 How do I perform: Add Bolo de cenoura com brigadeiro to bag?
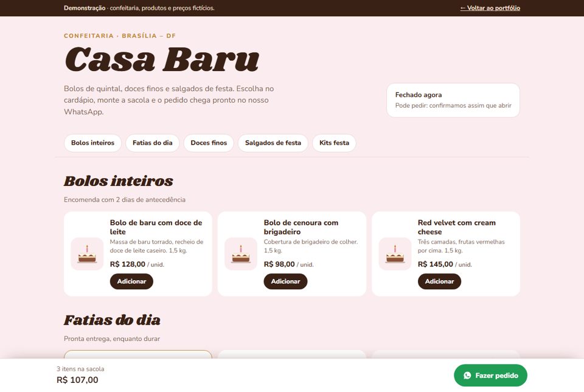(x=285, y=281)
